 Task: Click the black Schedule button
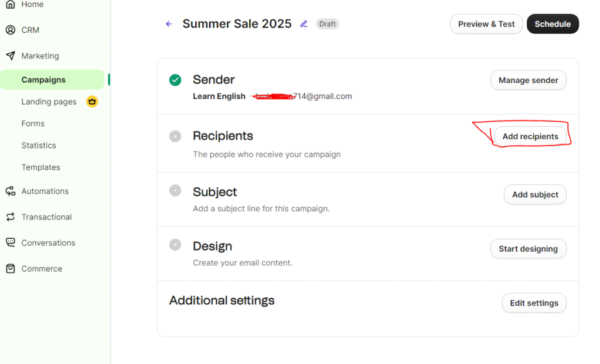(x=553, y=24)
